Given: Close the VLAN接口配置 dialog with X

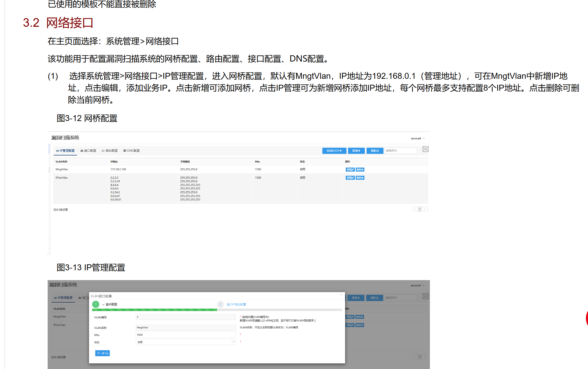Looking at the screenshot, I should coord(341,295).
